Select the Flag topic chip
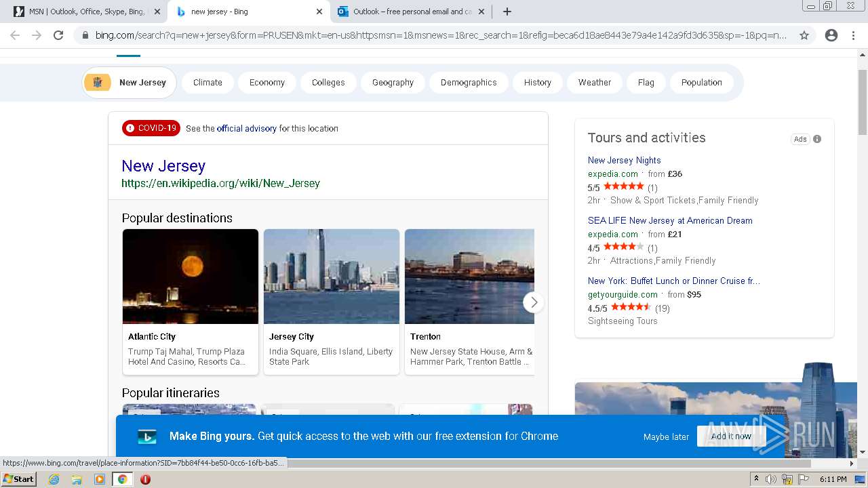This screenshot has height=488, width=868. click(646, 83)
